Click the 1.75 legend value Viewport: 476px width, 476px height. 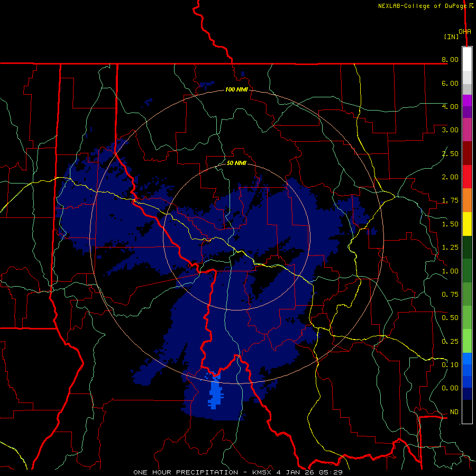pyautogui.click(x=450, y=200)
